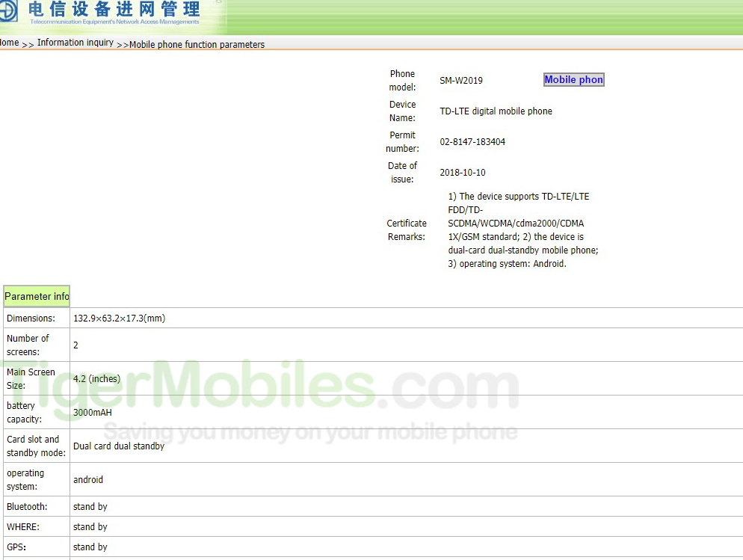Click the operating system android value
This screenshot has height=560, width=743.
click(88, 480)
